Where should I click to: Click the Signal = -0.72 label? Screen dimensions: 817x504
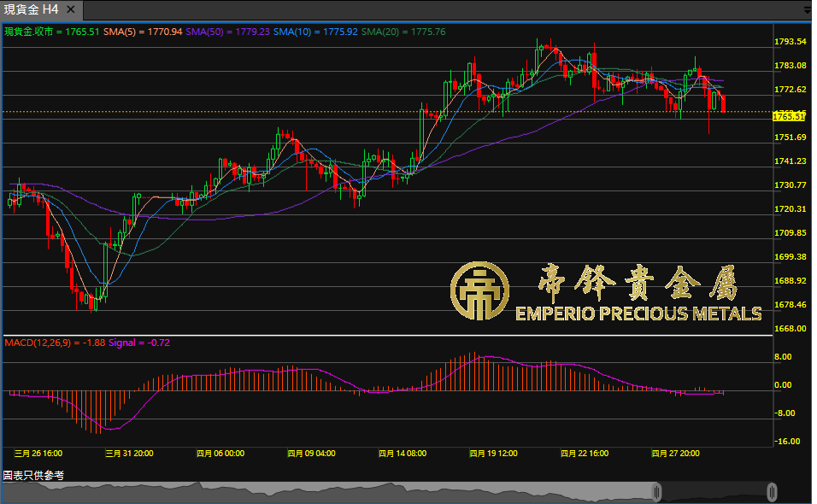139,343
